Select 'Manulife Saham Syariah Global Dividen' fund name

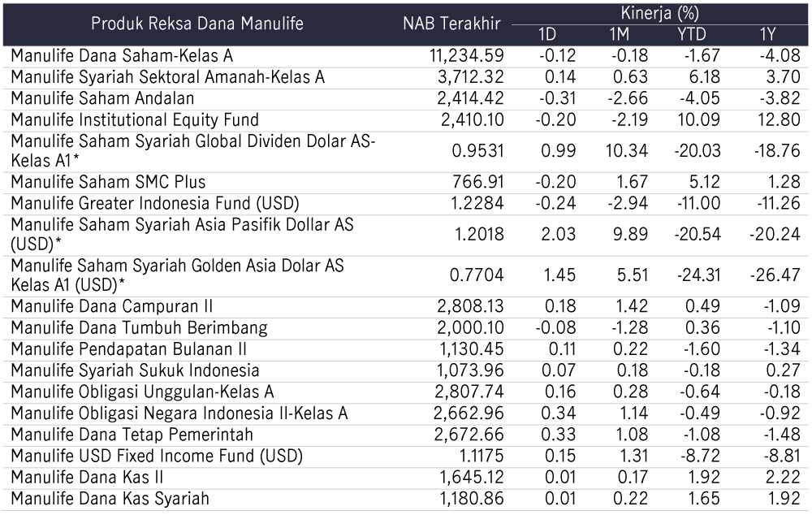tap(192, 151)
